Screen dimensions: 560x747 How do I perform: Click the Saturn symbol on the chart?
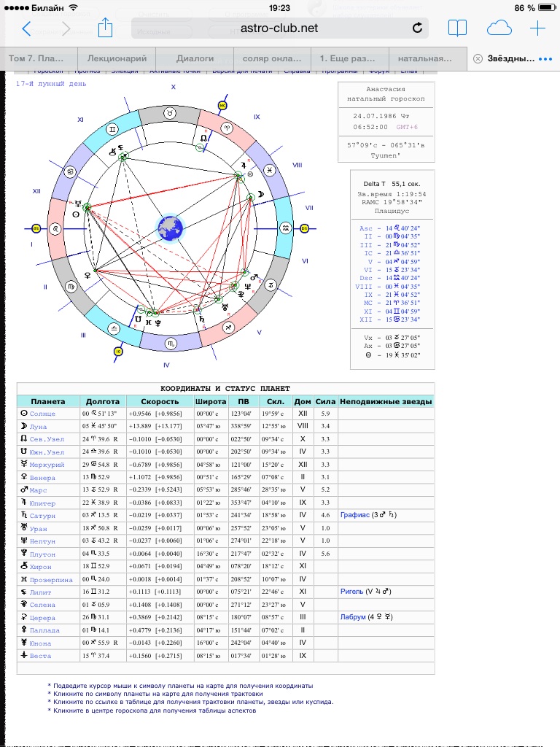[x=200, y=318]
